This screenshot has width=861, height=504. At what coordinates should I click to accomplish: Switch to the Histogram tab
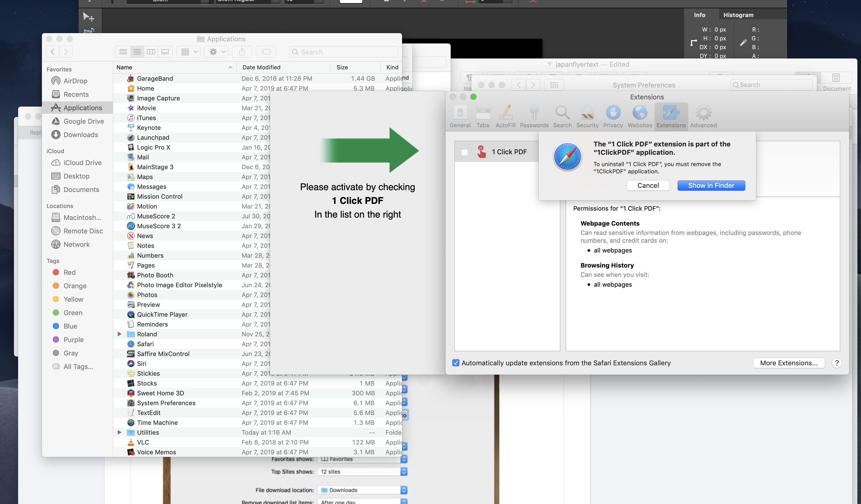[738, 15]
